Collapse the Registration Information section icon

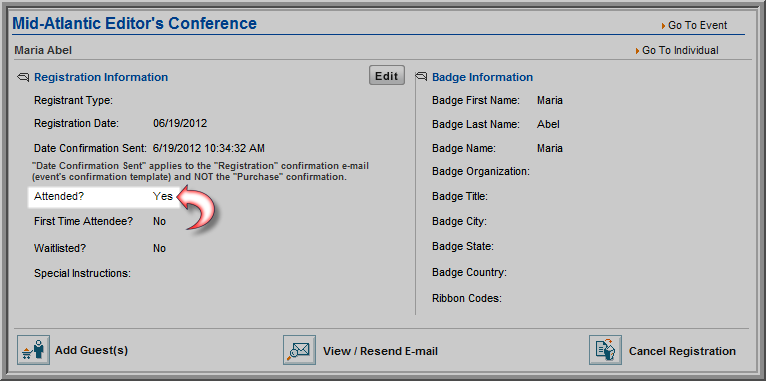coord(23,77)
